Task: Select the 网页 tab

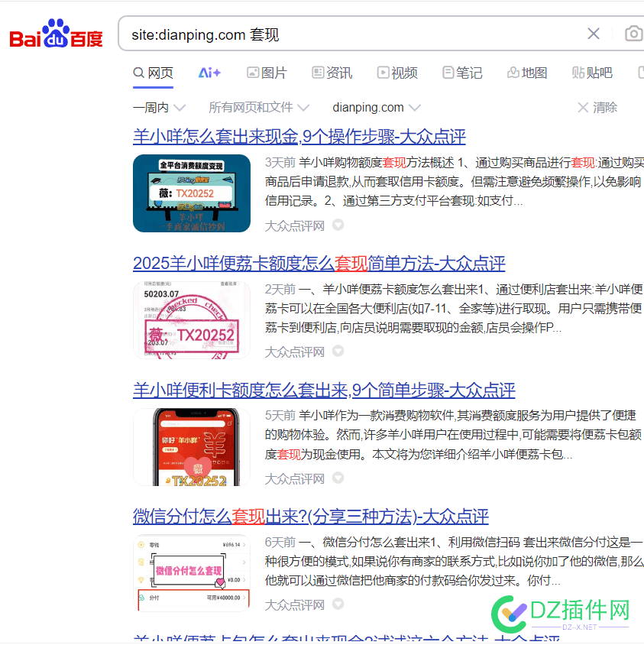Action: tap(153, 73)
